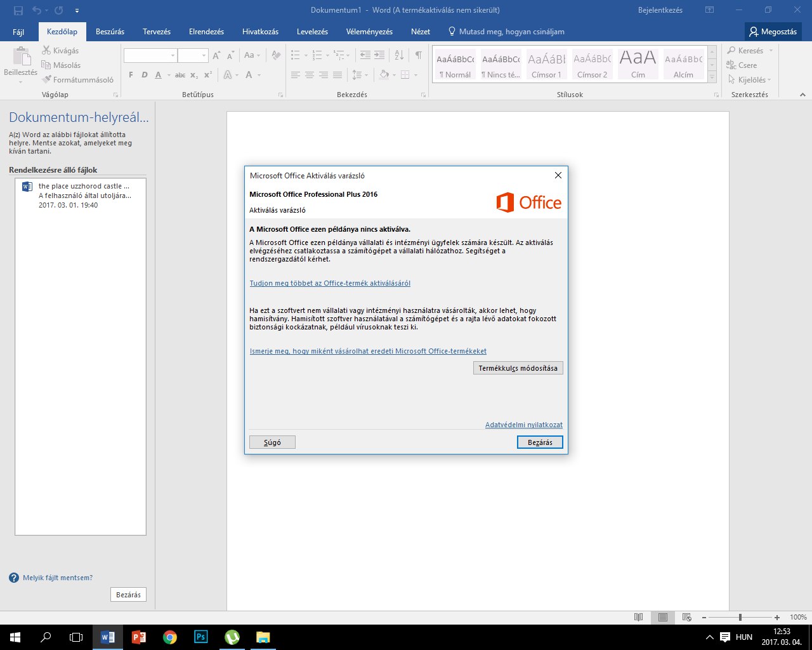Collapse the ribbon with the chevron
The width and height of the screenshot is (812, 650).
point(802,95)
